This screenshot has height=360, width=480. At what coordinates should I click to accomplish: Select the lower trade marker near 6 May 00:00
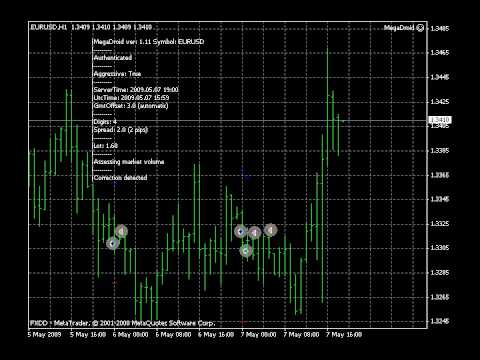tap(113, 244)
